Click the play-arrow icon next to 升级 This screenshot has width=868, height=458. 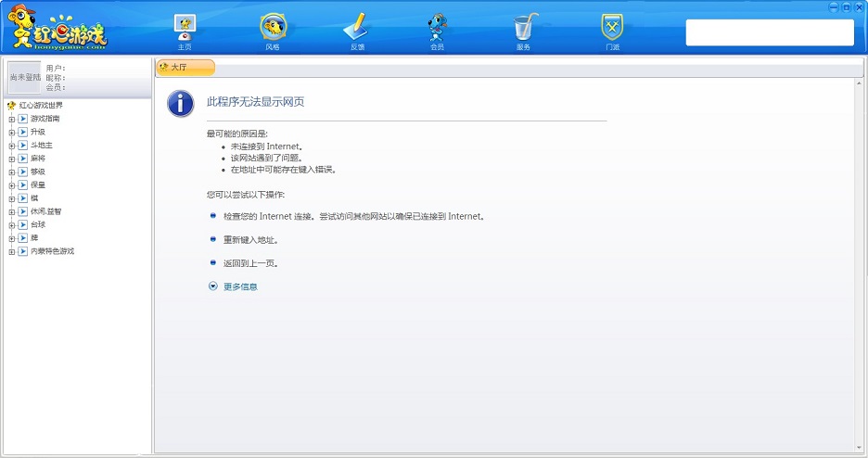(x=22, y=132)
